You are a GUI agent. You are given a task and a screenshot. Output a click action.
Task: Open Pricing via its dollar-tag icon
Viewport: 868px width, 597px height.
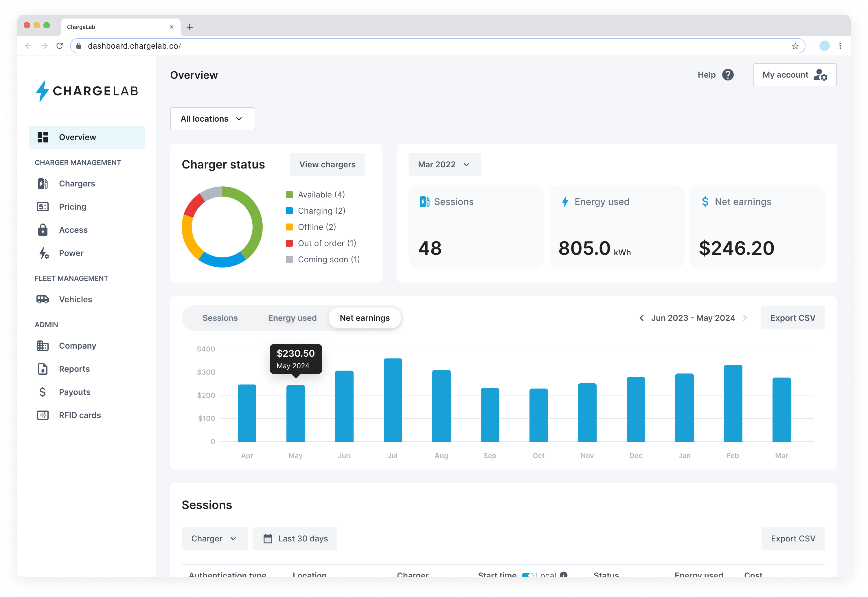pyautogui.click(x=43, y=207)
